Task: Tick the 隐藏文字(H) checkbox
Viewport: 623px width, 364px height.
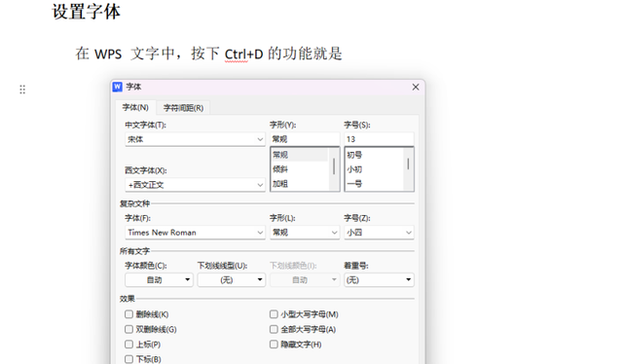Action: [x=274, y=345]
